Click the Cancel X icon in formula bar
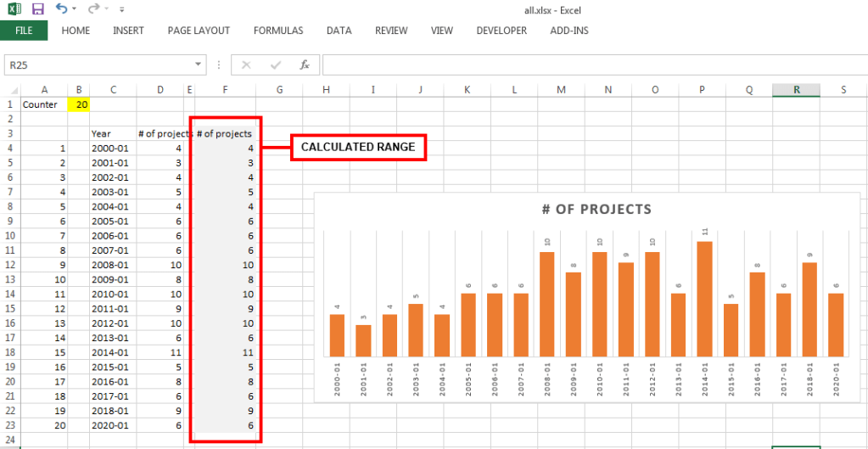This screenshot has height=449, width=868. (x=247, y=65)
